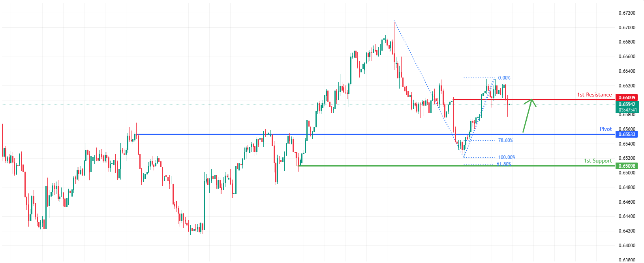644x263 pixels.
Task: Select the 100.00% Fibonacci level label
Action: pyautogui.click(x=507, y=157)
